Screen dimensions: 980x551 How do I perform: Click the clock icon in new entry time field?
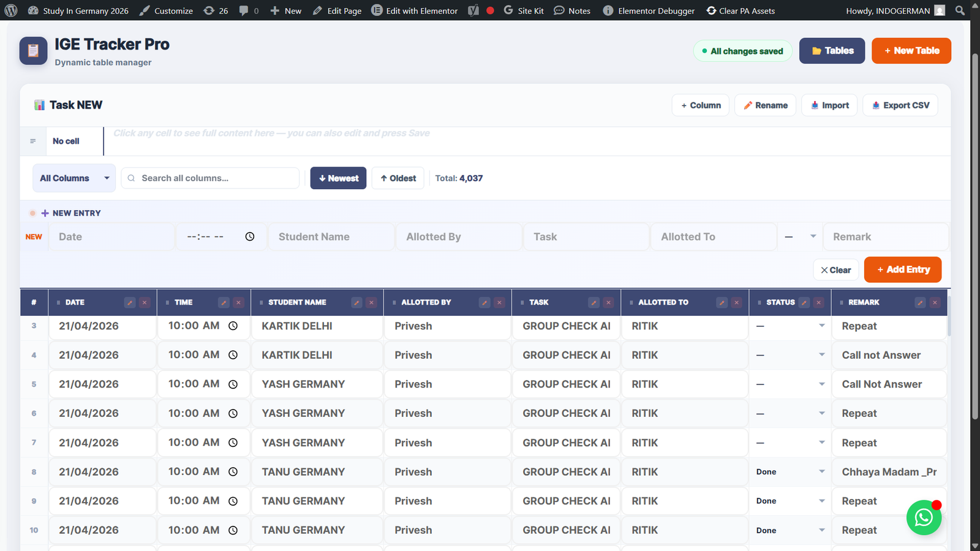pos(250,236)
